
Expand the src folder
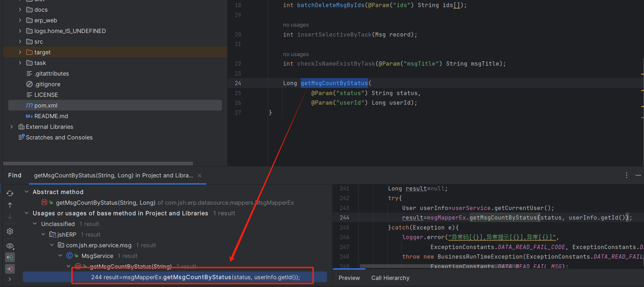tap(20, 42)
